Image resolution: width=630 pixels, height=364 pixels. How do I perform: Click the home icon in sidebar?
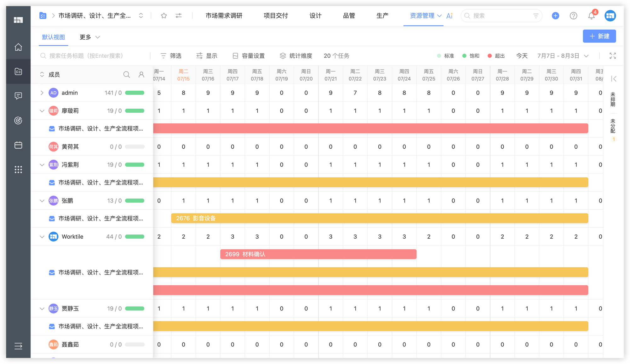18,47
